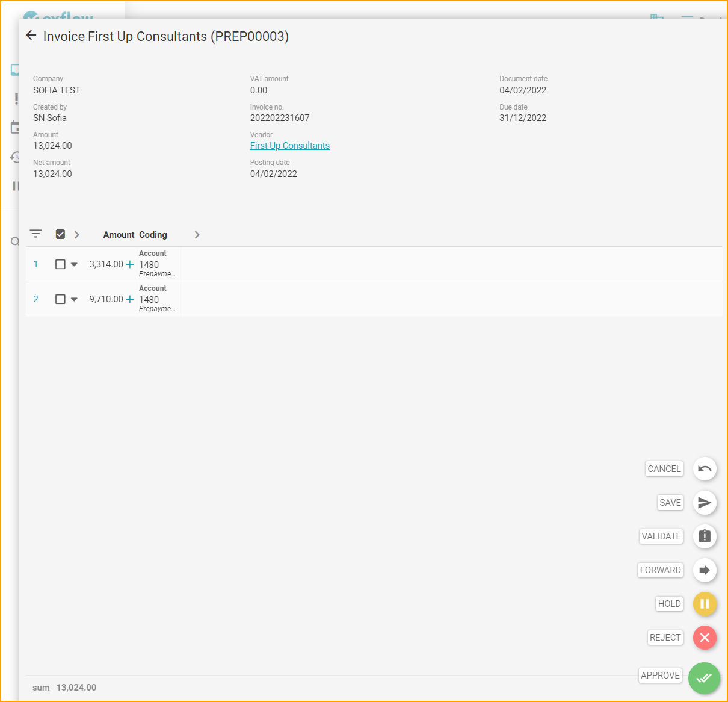This screenshot has height=702, width=728.
Task: Open the First Up Consultants vendor link
Action: 289,146
